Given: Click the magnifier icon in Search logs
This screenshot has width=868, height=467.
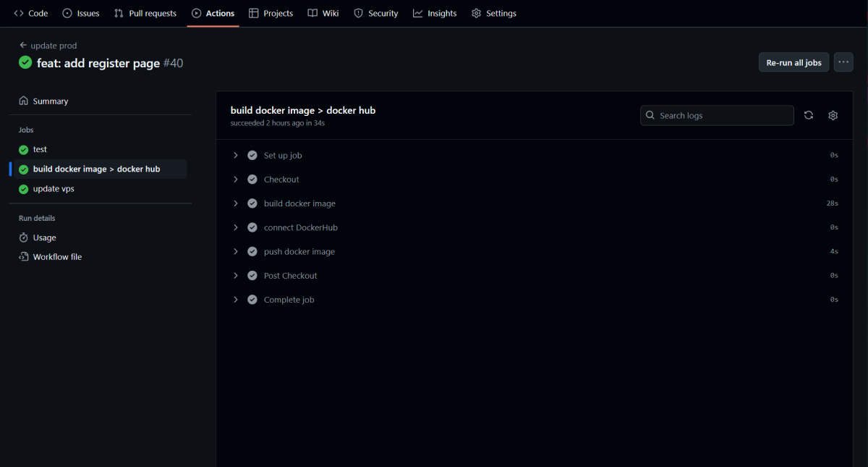Looking at the screenshot, I should pyautogui.click(x=650, y=115).
